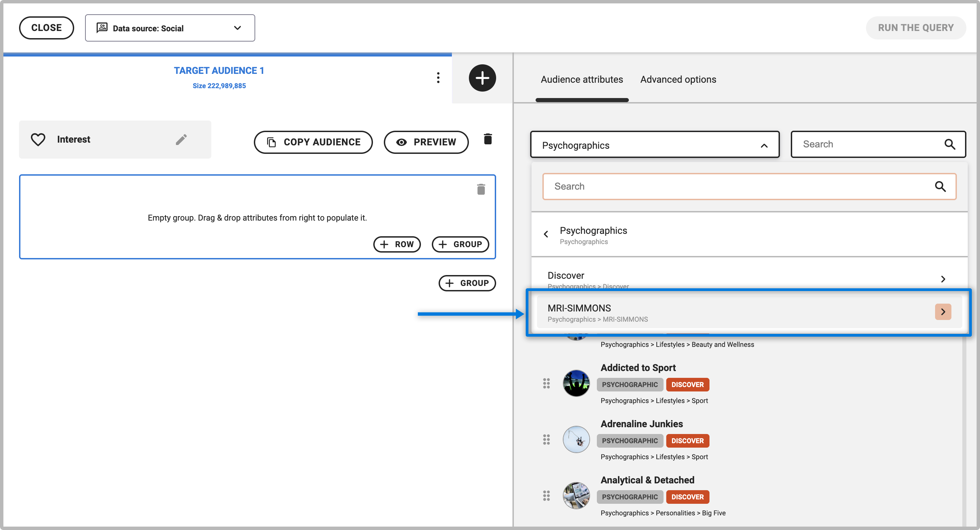The height and width of the screenshot is (530, 980).
Task: Expand the Discover category chevron
Action: click(943, 279)
